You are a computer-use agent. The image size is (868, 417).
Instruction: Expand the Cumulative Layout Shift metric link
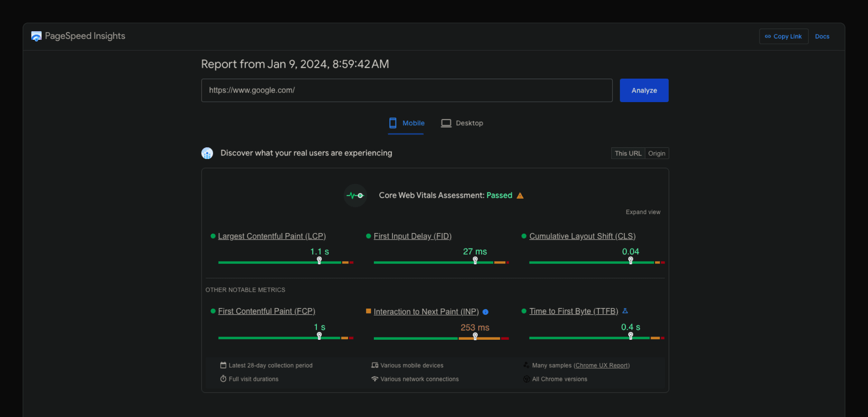click(x=582, y=236)
